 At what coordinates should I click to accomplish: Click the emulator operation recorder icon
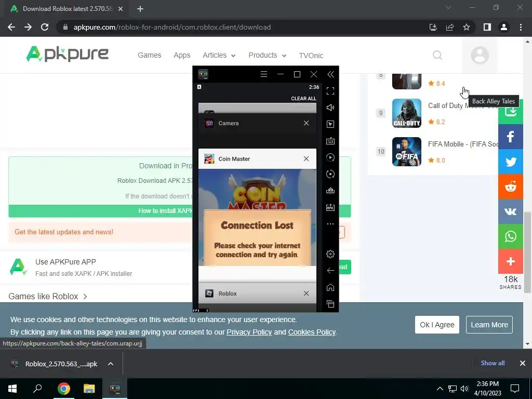coord(330,157)
